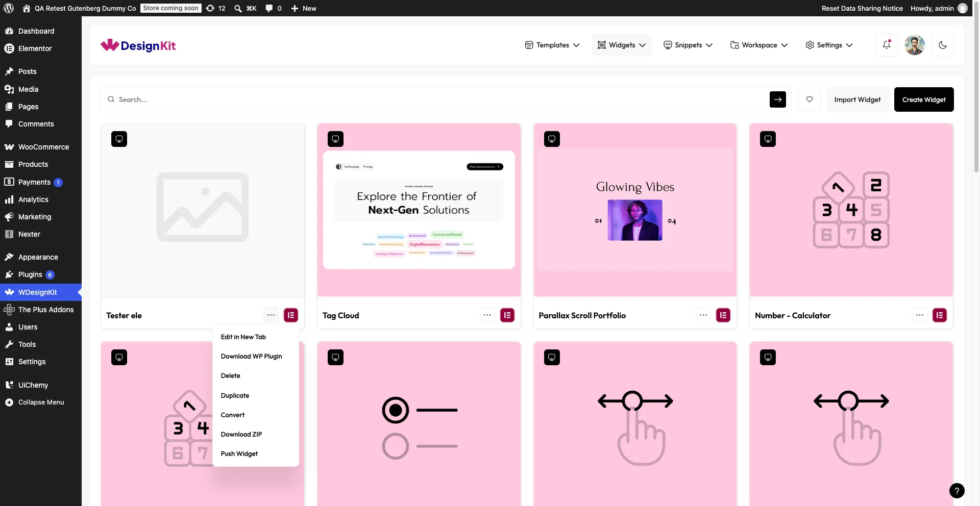Open the + New admin bar menu
This screenshot has width=980, height=506.
[x=304, y=8]
